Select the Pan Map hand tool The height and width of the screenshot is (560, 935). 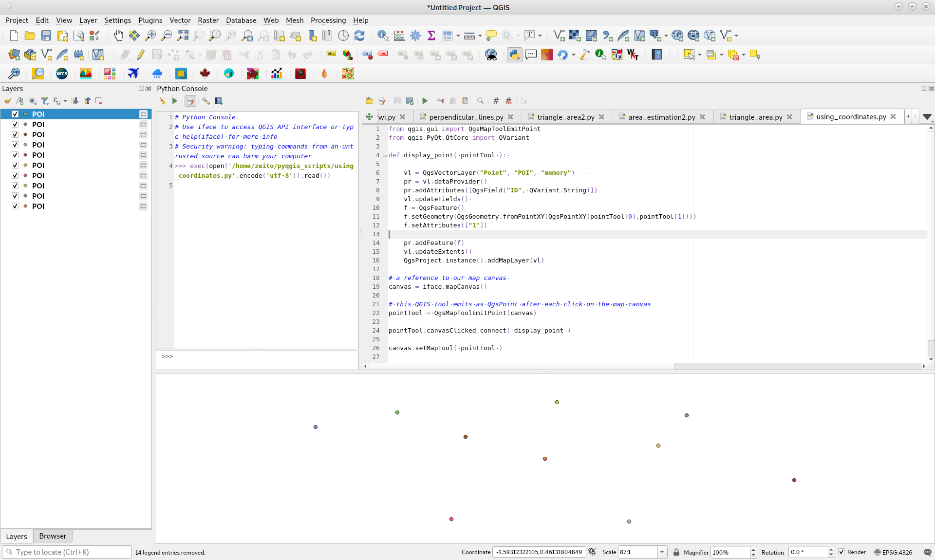click(118, 36)
